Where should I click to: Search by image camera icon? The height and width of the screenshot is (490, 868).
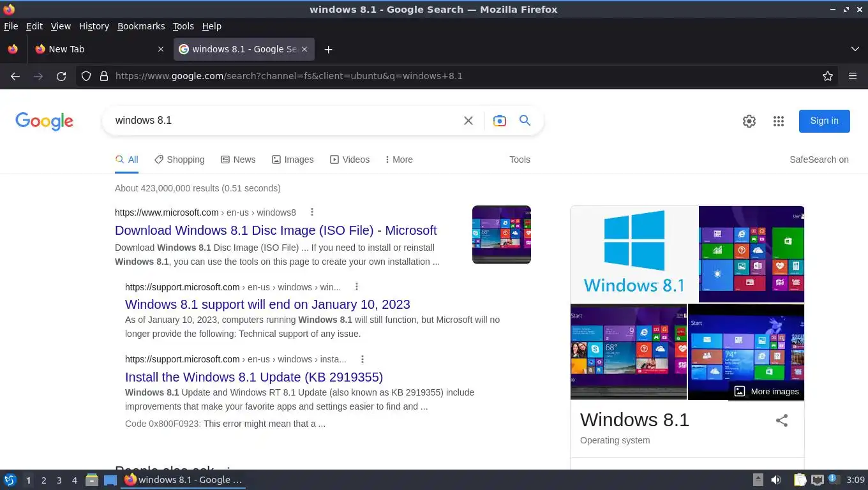pyautogui.click(x=500, y=121)
